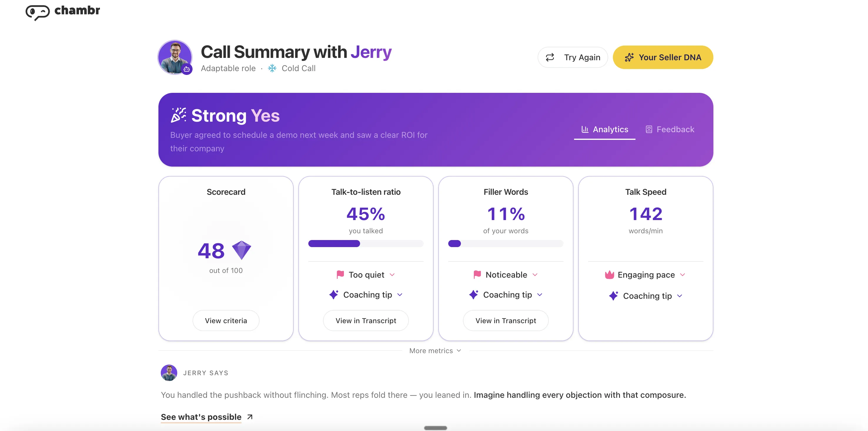The height and width of the screenshot is (431, 868).
Task: Click the bar chart icon beside Analytics
Action: pos(585,129)
